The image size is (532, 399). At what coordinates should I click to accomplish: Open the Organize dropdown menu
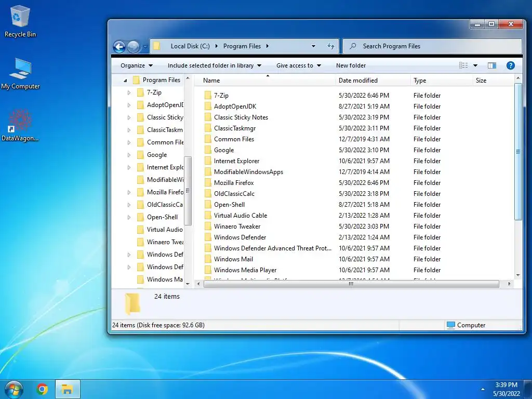[137, 65]
